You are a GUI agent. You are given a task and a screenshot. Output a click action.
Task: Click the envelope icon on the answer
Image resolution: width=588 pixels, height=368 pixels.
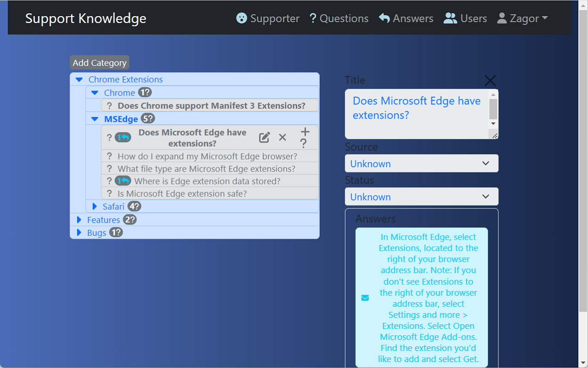(x=365, y=298)
